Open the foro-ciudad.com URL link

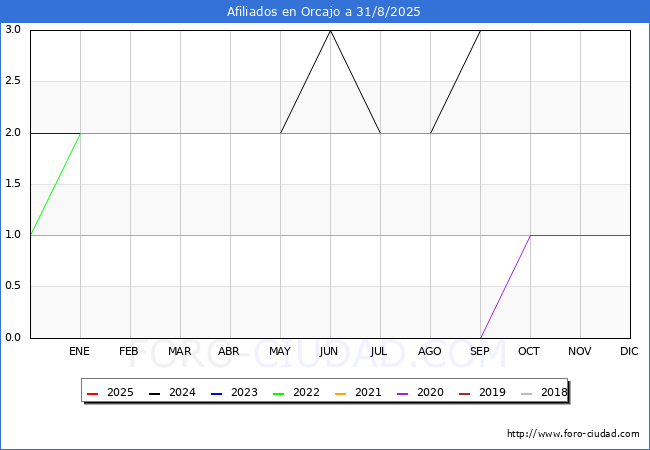tap(573, 434)
